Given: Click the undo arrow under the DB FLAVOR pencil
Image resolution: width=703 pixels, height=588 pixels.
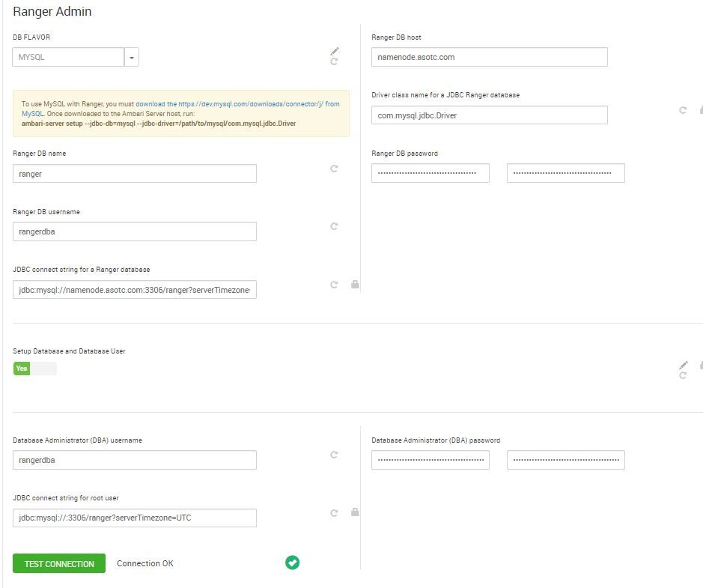Looking at the screenshot, I should (334, 61).
